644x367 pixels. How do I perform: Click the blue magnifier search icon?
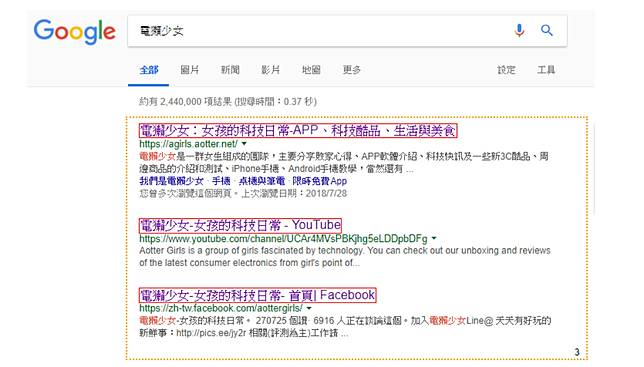(547, 30)
